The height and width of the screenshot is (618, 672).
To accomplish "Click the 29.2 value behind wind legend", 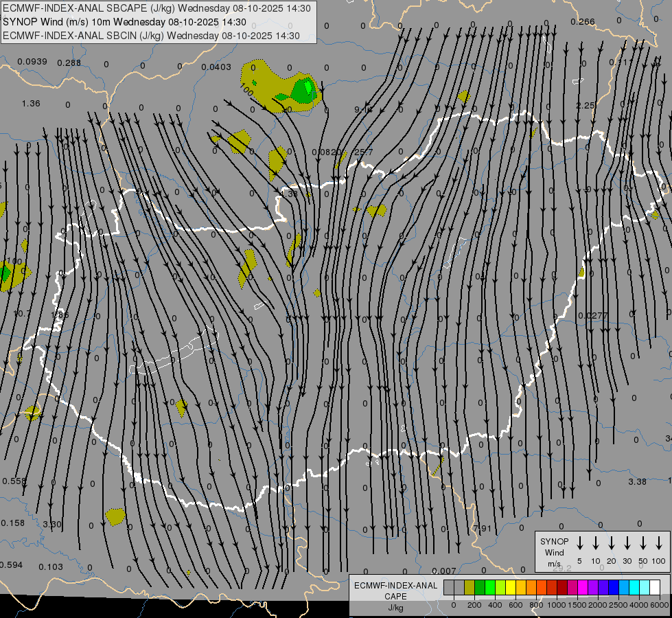I will [562, 569].
